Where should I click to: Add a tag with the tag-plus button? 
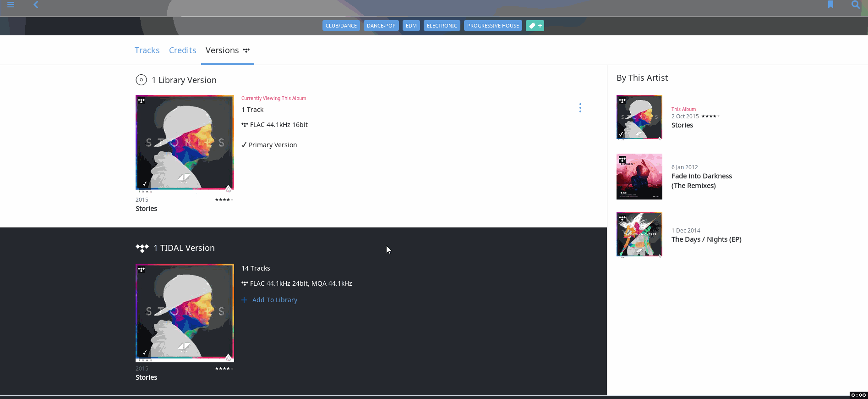(535, 26)
